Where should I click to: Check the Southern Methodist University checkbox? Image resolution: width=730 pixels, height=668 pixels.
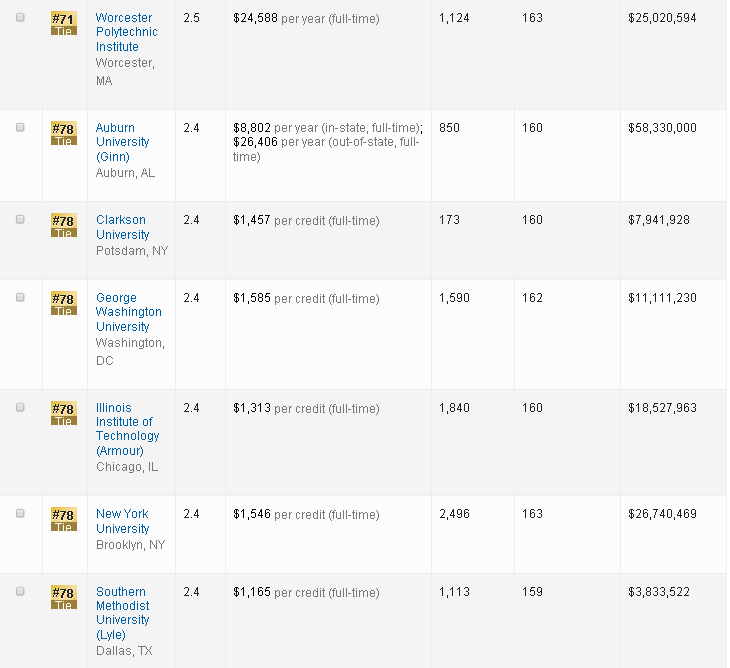click(20, 592)
